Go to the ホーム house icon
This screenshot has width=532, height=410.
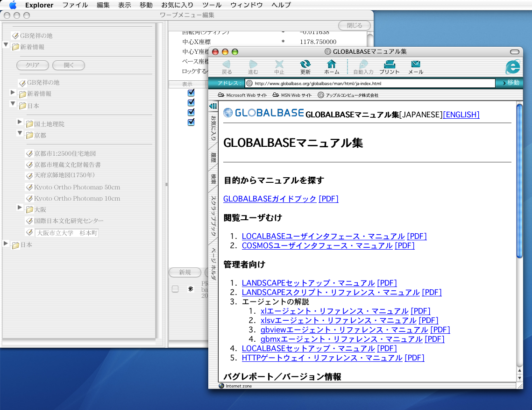[x=332, y=64]
